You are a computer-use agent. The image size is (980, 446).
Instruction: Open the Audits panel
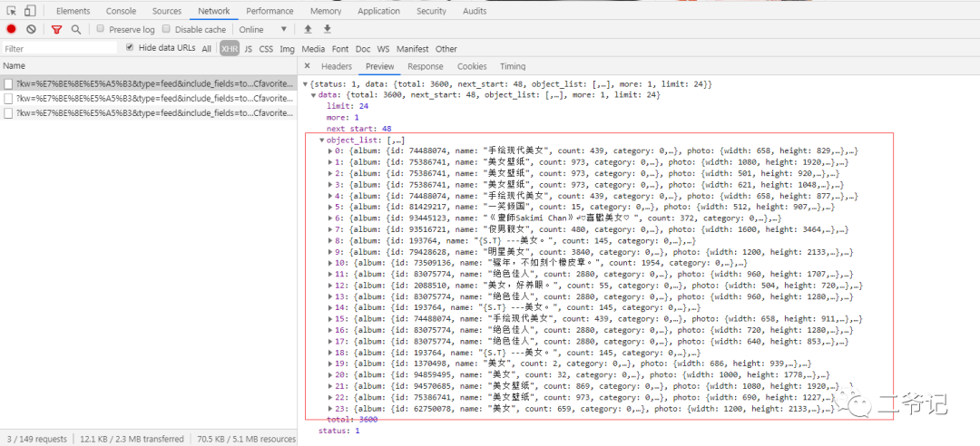pyautogui.click(x=475, y=11)
